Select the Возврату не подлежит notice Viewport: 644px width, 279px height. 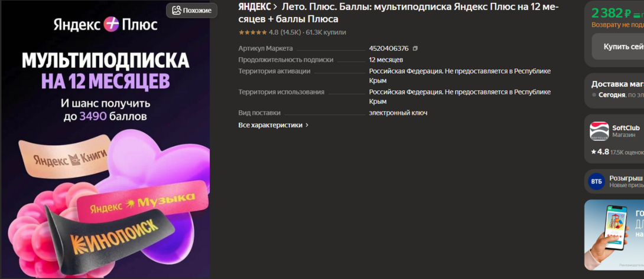click(617, 25)
